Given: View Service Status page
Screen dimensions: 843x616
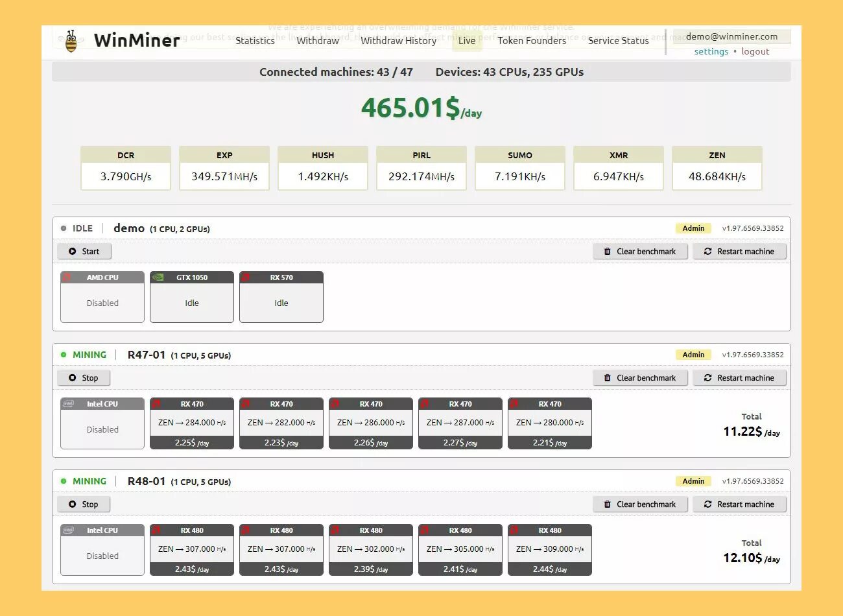Looking at the screenshot, I should click(618, 40).
